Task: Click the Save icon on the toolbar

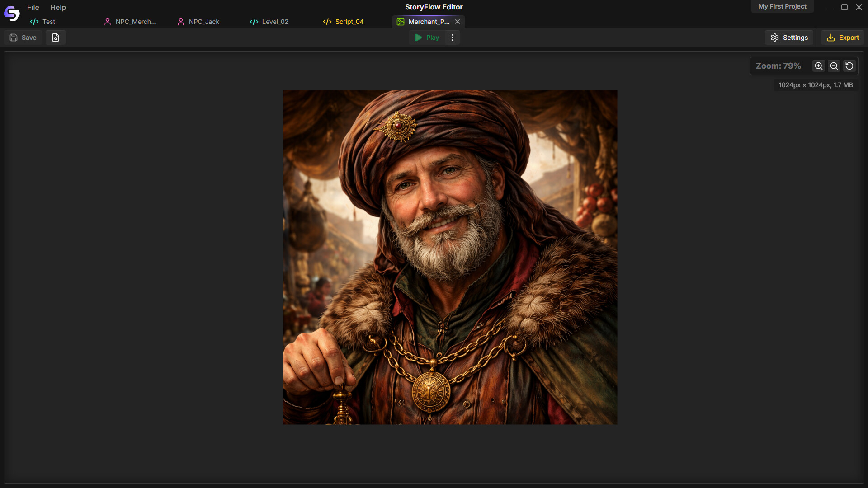Action: point(22,38)
